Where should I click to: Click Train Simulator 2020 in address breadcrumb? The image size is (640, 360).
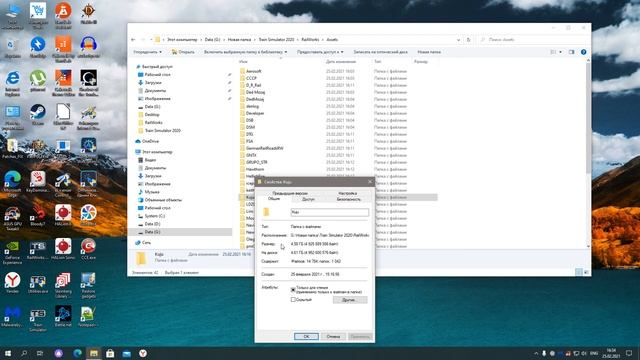coord(276,40)
